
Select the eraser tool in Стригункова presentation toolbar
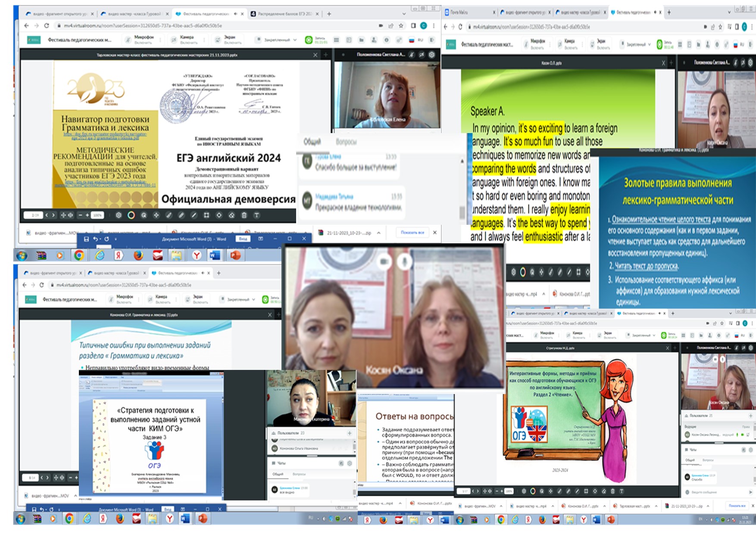click(x=604, y=491)
